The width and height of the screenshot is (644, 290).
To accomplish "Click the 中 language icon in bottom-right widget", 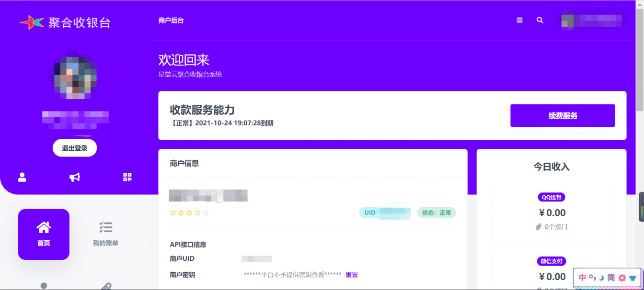I will click(x=582, y=278).
